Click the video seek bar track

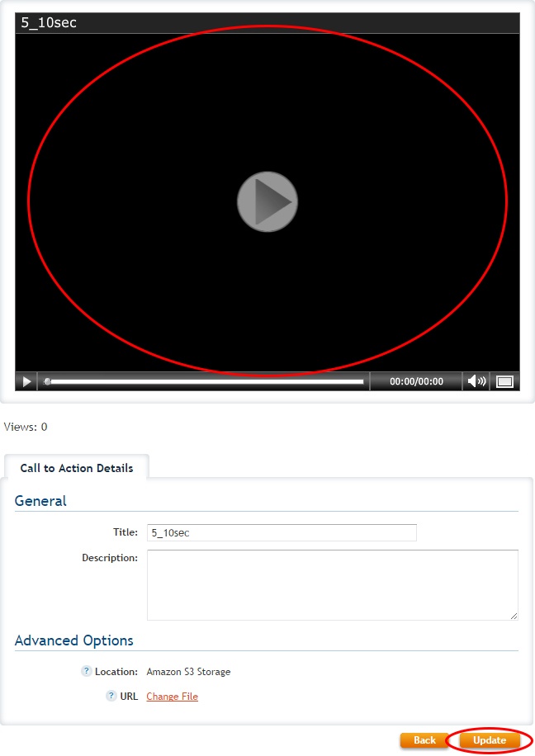coord(204,381)
